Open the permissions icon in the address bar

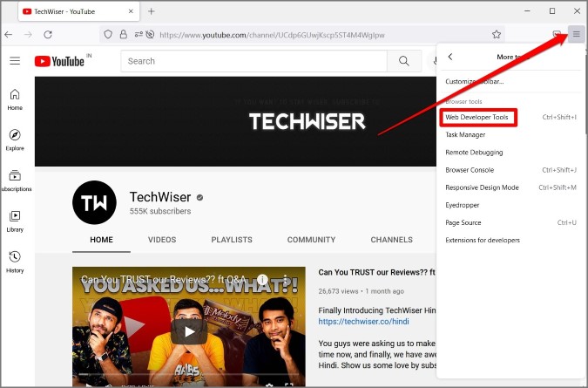point(139,35)
